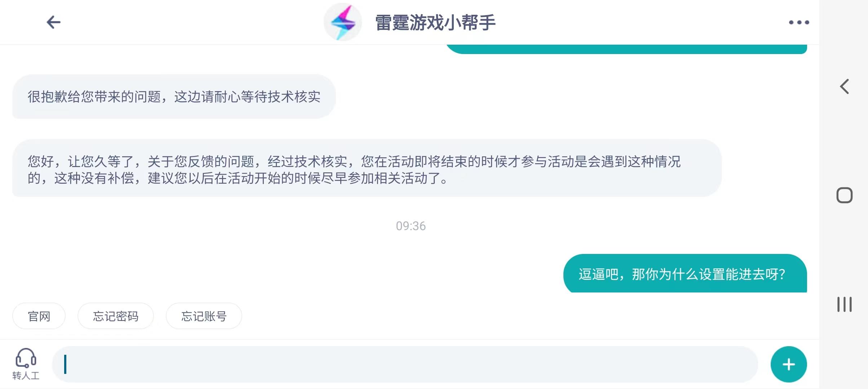Tap the 09:36 timestamp
This screenshot has height=389, width=868.
coord(411,226)
